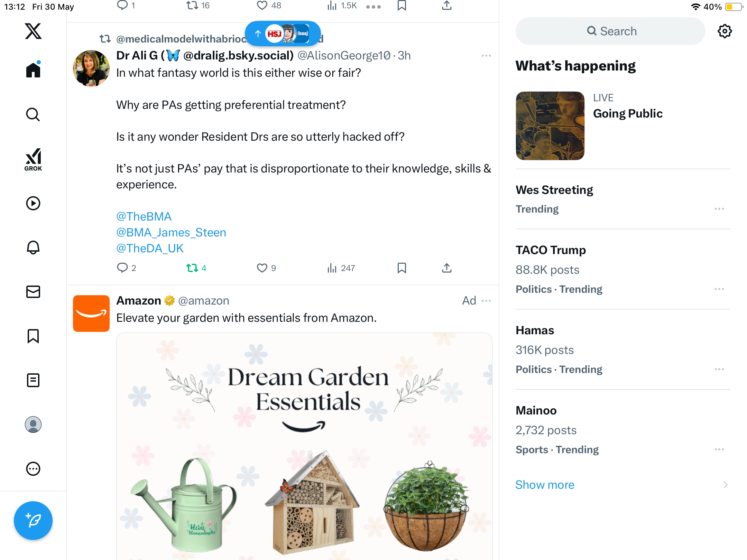Screen dimensions: 747x560
Task: Open the @TheBMA mention link
Action: [144, 216]
